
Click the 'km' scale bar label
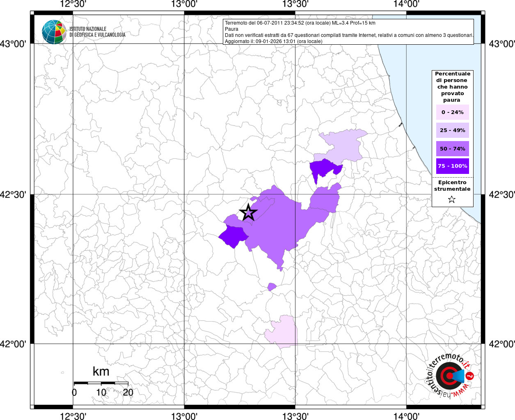pyautogui.click(x=101, y=372)
